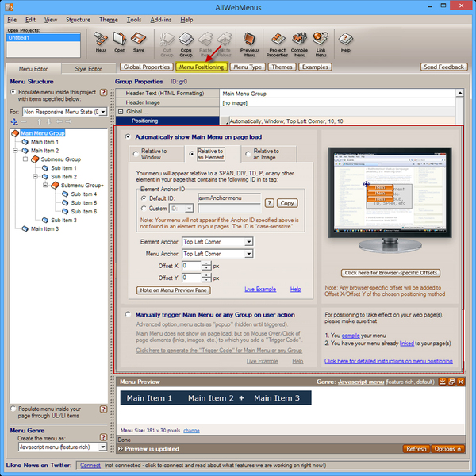Click the Header Text value field Main Menu Group
The image size is (476, 476).
click(337, 94)
